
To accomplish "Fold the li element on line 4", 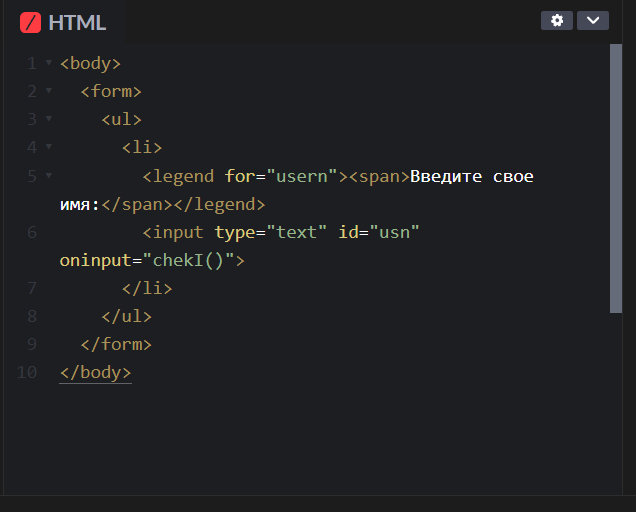I will coord(48,148).
